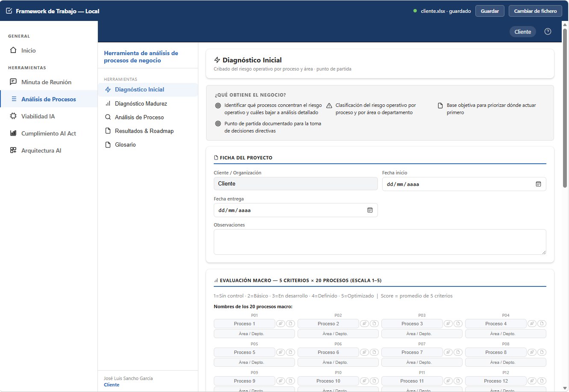
Task: Click the Guardar button
Action: pyautogui.click(x=490, y=11)
